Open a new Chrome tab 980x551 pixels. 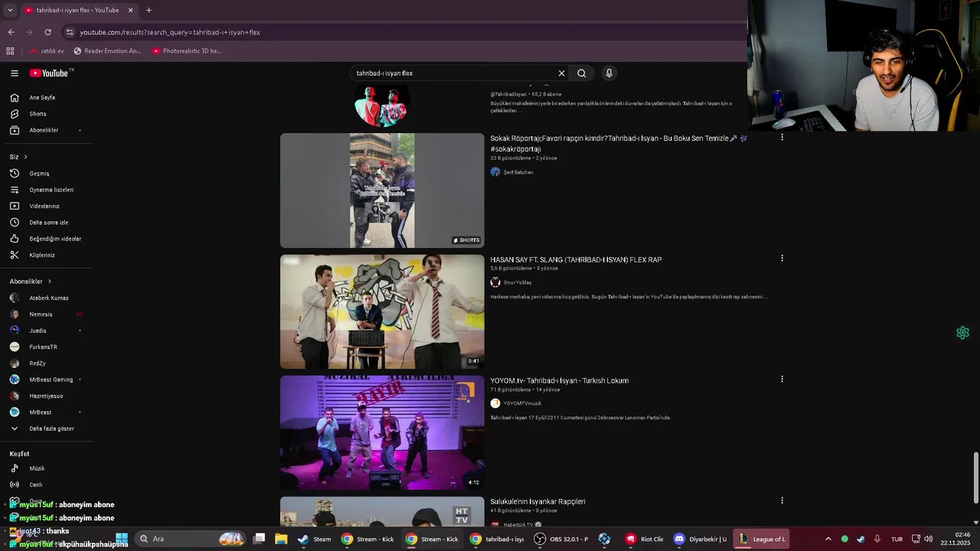pyautogui.click(x=149, y=10)
